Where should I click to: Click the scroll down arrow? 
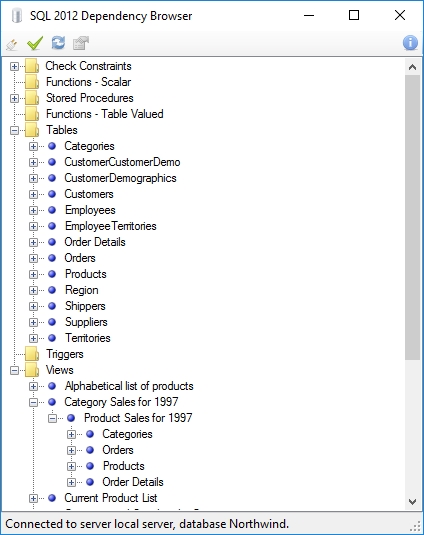[412, 502]
